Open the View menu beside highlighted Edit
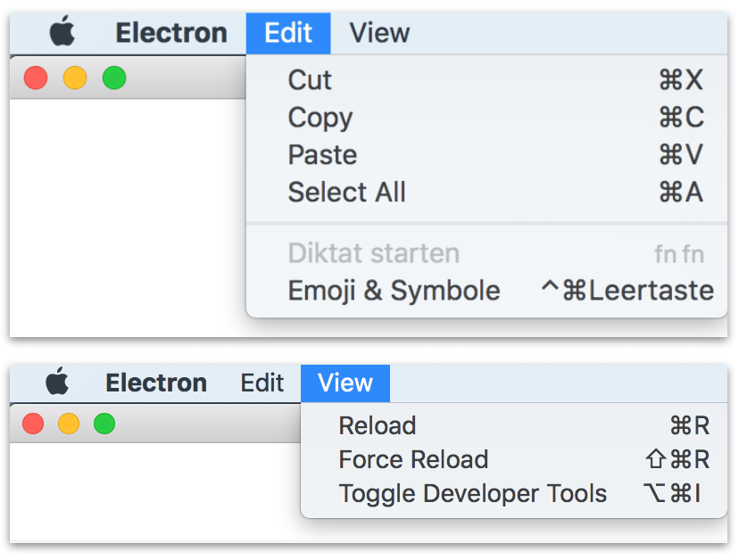The image size is (739, 560). 379,33
